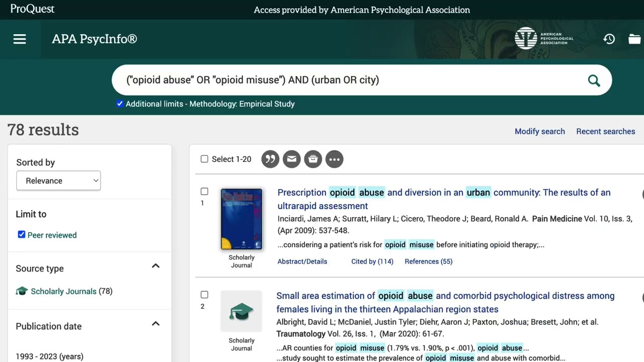This screenshot has height=362, width=644.
Task: Open Abstract/Details for the first result
Action: 302,261
